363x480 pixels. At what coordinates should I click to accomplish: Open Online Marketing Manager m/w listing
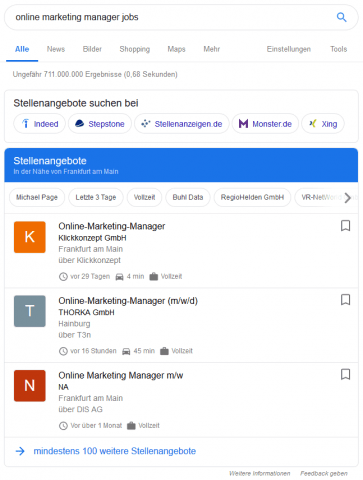(181, 400)
